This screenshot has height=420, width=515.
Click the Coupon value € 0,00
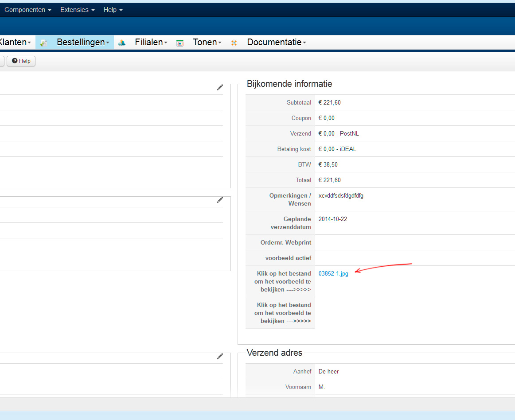click(x=327, y=118)
